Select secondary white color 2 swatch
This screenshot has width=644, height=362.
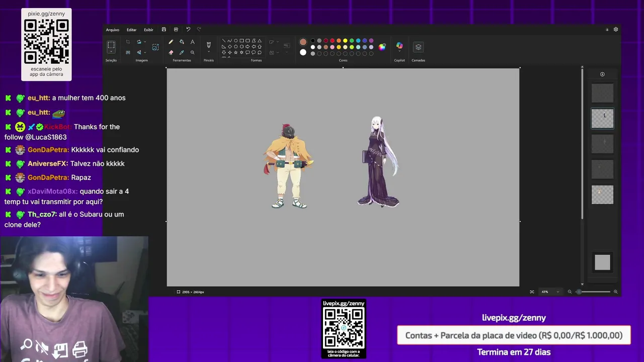coord(303,52)
